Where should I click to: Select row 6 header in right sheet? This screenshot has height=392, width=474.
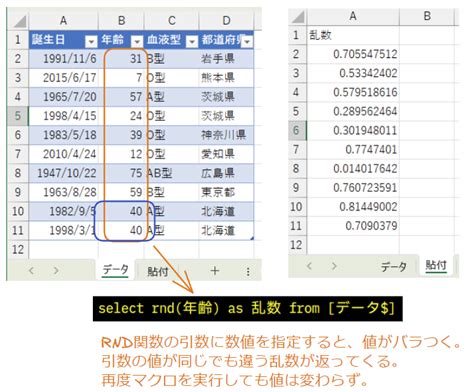(x=296, y=130)
